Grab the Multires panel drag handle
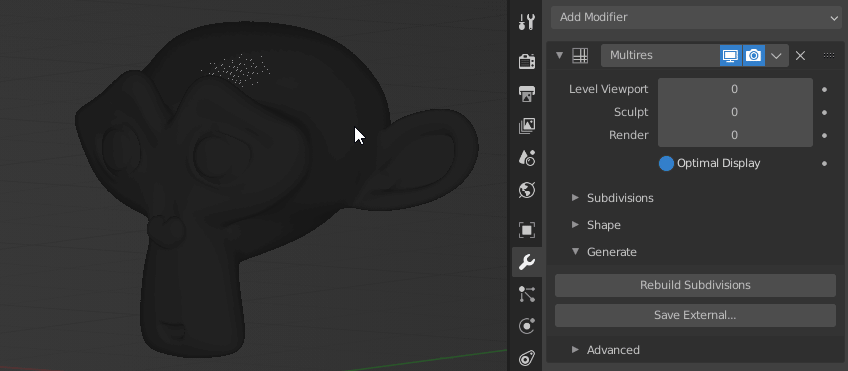848x371 pixels. tap(829, 56)
